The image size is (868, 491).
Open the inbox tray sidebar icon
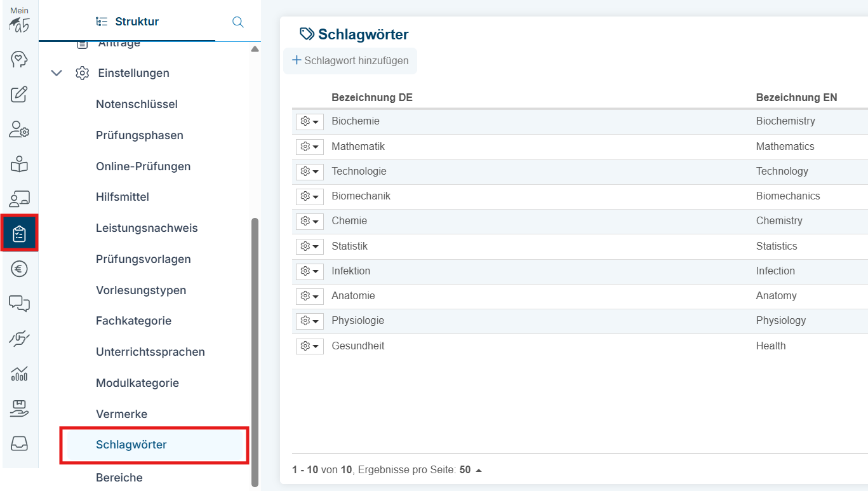(19, 443)
